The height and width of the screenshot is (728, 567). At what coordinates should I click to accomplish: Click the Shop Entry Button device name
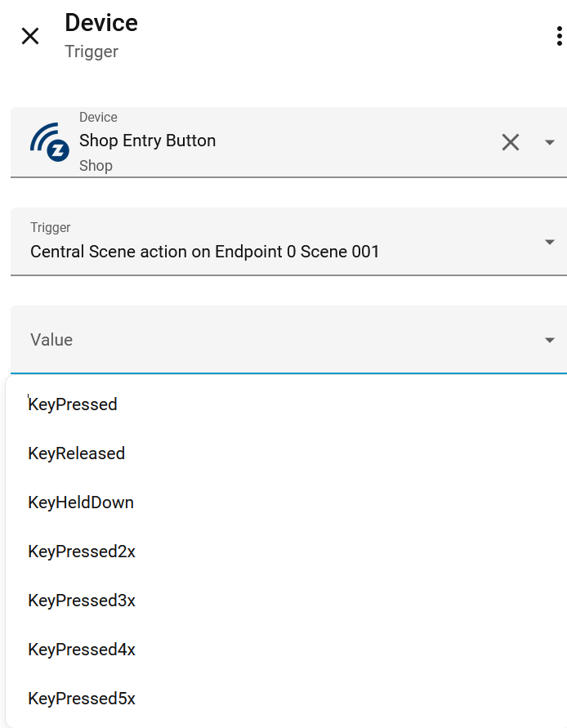(x=147, y=141)
